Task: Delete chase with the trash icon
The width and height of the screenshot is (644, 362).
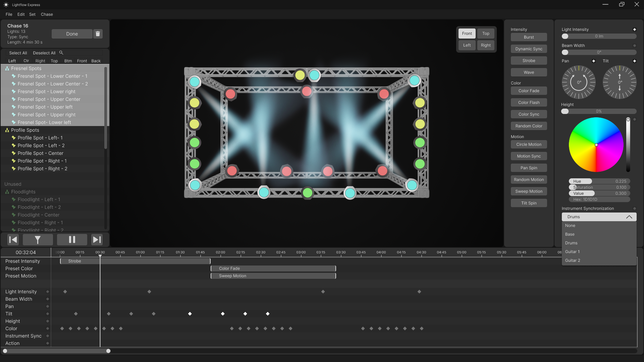Action: click(98, 34)
